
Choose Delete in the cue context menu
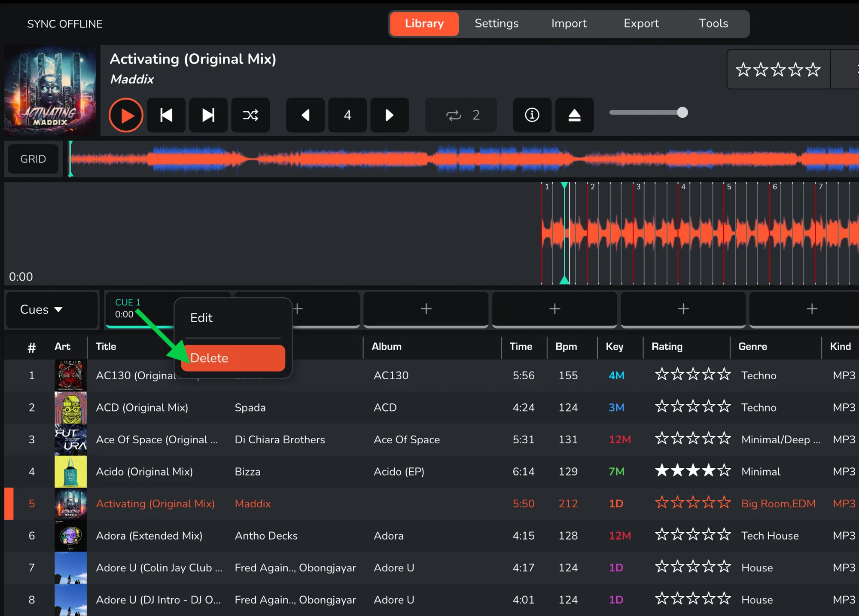tap(233, 358)
